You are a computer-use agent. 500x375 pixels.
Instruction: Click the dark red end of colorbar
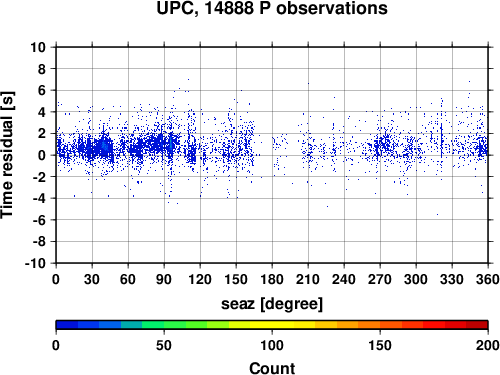477,325
